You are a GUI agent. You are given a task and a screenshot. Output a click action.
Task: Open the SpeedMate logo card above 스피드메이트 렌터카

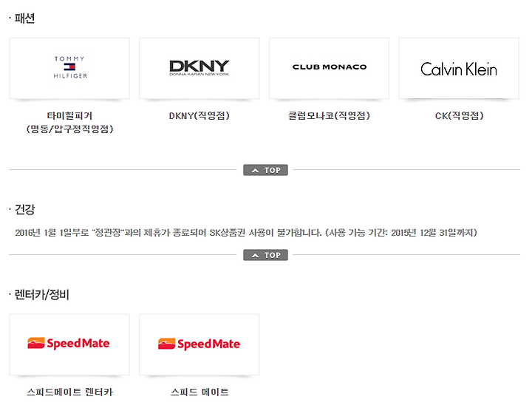(69, 344)
